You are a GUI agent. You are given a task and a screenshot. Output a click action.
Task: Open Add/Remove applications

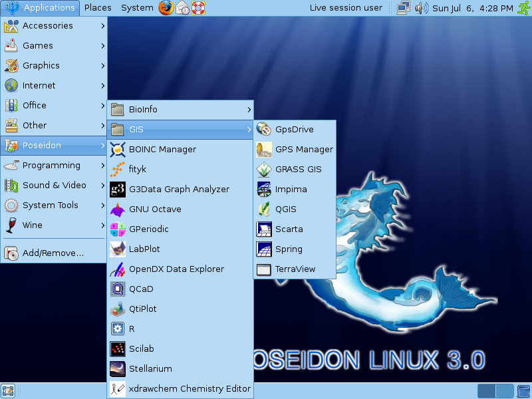point(54,253)
